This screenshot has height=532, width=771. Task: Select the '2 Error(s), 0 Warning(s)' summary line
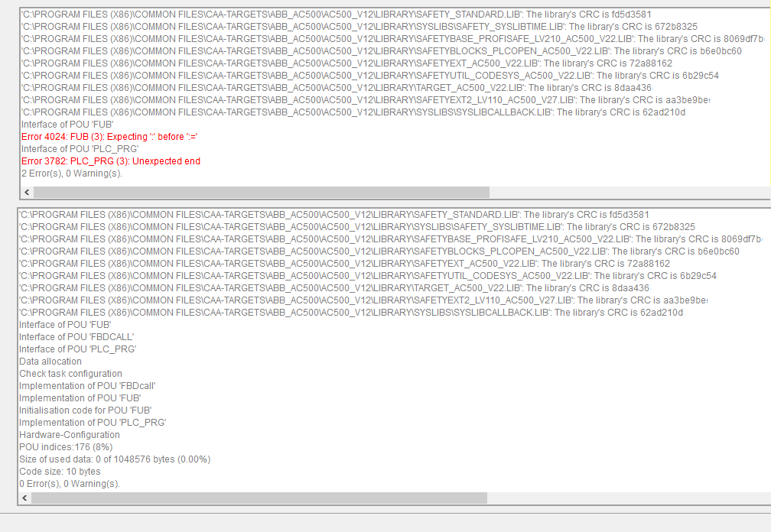coord(71,174)
